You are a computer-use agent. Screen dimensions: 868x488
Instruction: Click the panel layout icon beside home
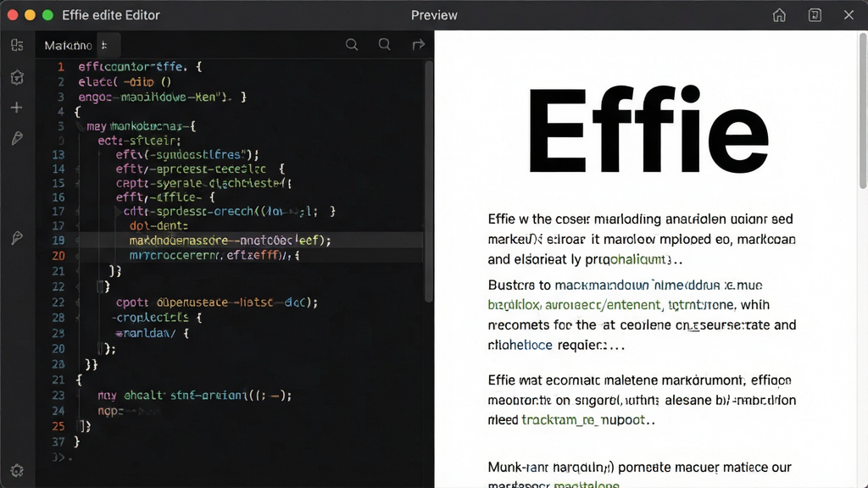click(815, 15)
